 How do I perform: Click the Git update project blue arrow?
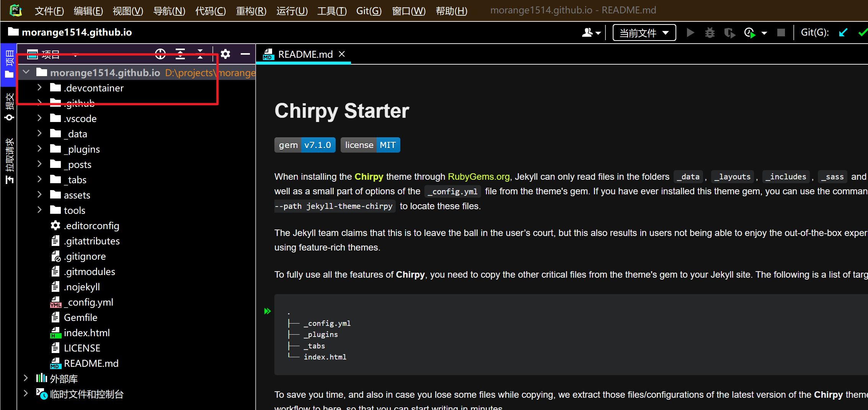pyautogui.click(x=843, y=33)
